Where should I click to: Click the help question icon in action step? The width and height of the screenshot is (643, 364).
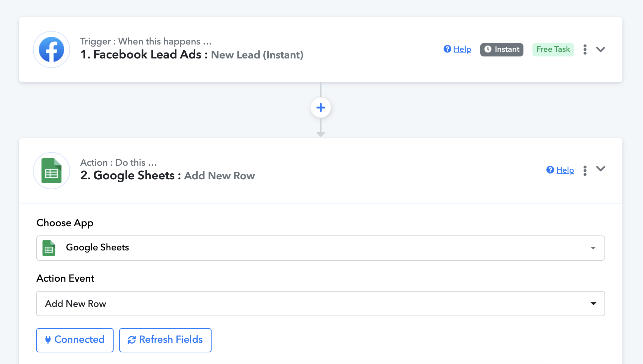[550, 170]
